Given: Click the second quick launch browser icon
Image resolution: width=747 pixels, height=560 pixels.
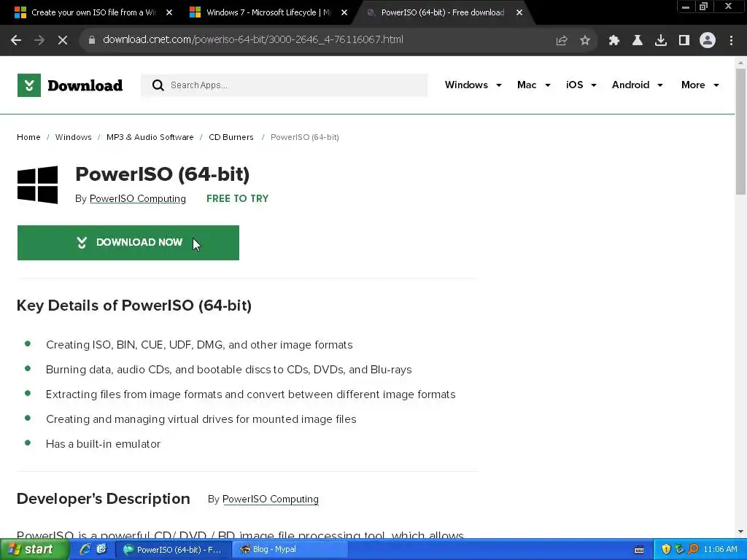Looking at the screenshot, I should 101,549.
